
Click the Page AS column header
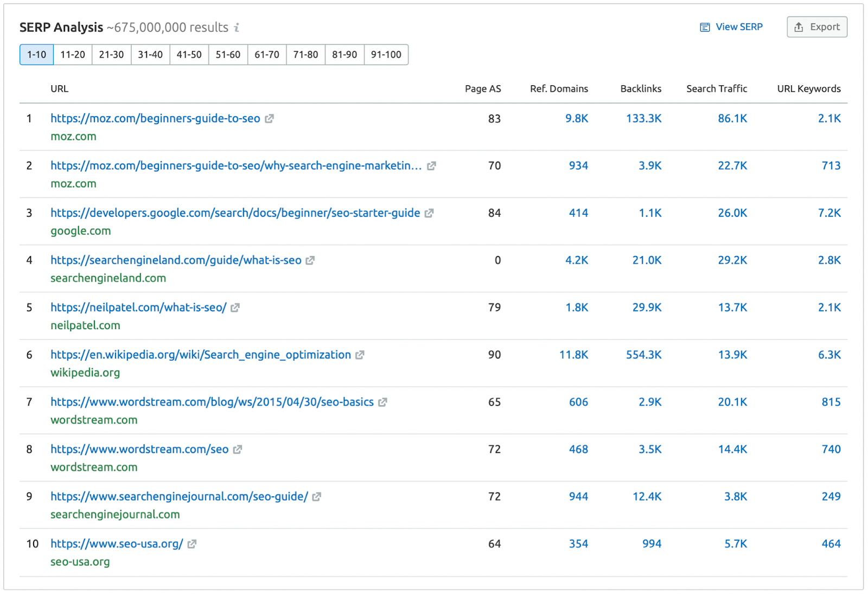pyautogui.click(x=483, y=88)
